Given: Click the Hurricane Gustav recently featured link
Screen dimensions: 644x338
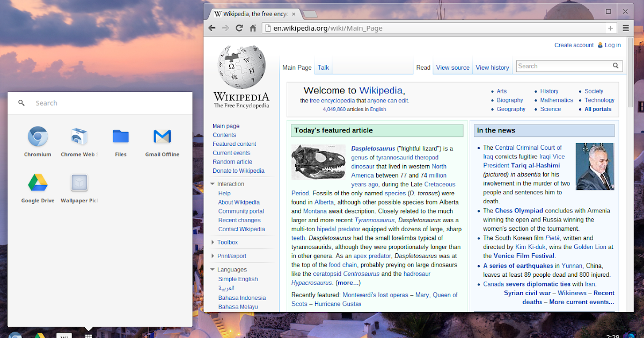Looking at the screenshot, I should coord(338,304).
